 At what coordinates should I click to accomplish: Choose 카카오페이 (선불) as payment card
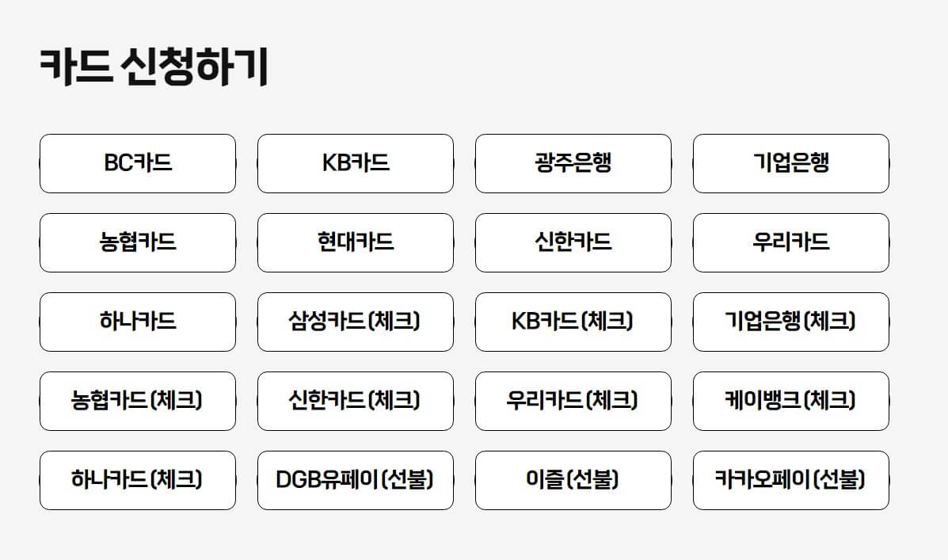coord(790,481)
